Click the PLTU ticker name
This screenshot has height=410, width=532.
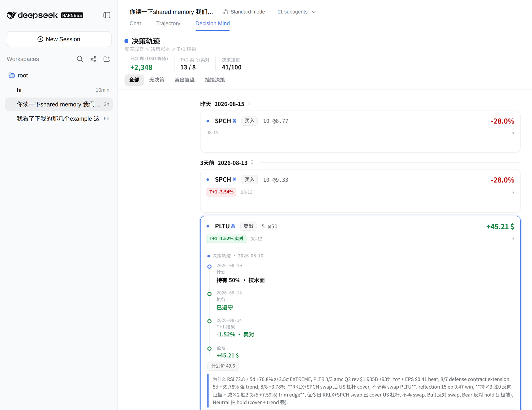click(222, 226)
